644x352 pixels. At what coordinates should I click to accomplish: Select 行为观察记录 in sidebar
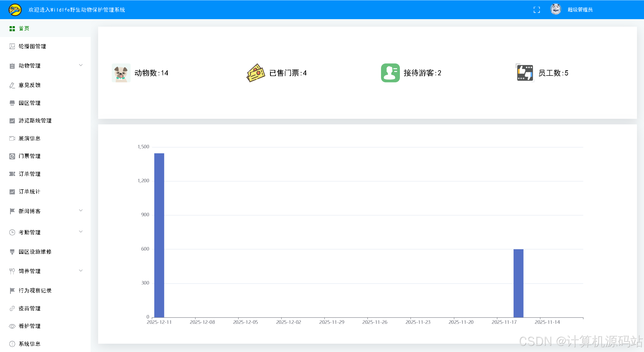click(x=45, y=291)
